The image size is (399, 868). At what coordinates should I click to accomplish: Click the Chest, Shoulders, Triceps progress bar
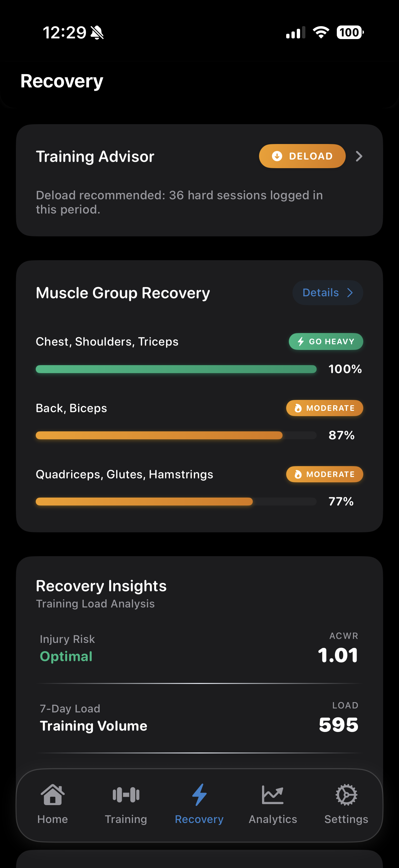tap(176, 369)
